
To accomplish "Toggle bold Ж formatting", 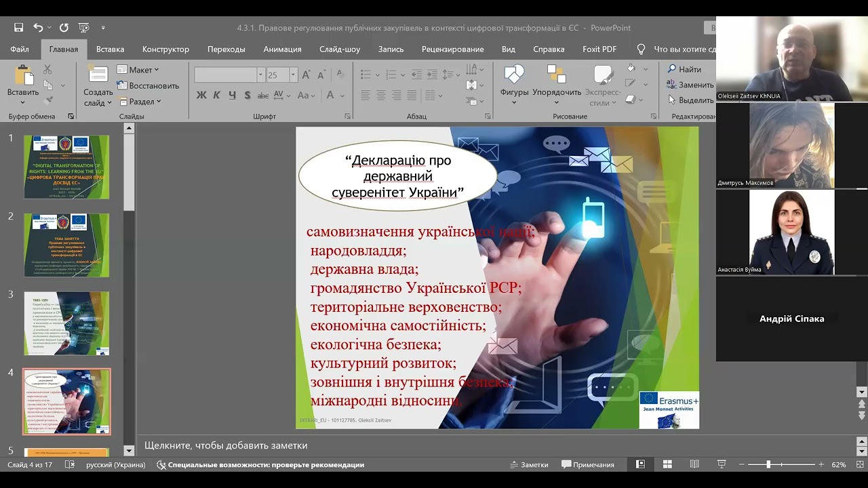I will click(x=201, y=96).
